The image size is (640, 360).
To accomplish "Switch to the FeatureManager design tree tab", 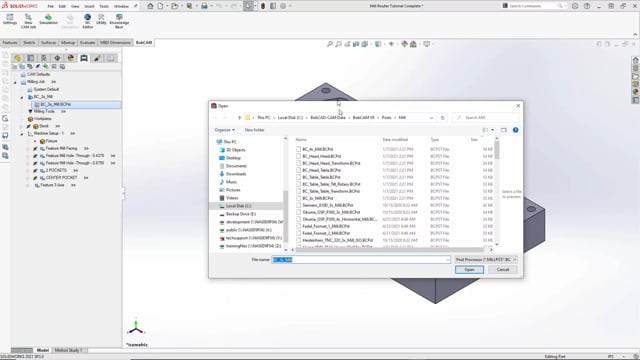I will pos(18,58).
